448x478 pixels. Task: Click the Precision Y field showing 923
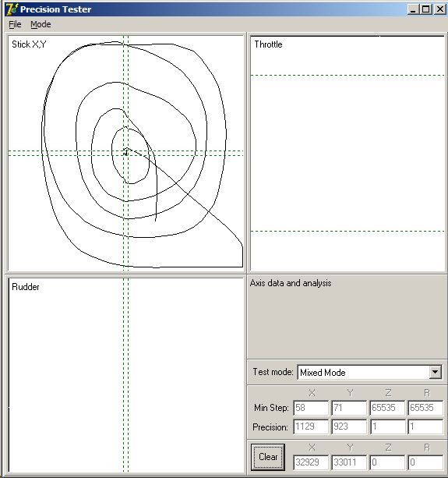[x=349, y=427]
